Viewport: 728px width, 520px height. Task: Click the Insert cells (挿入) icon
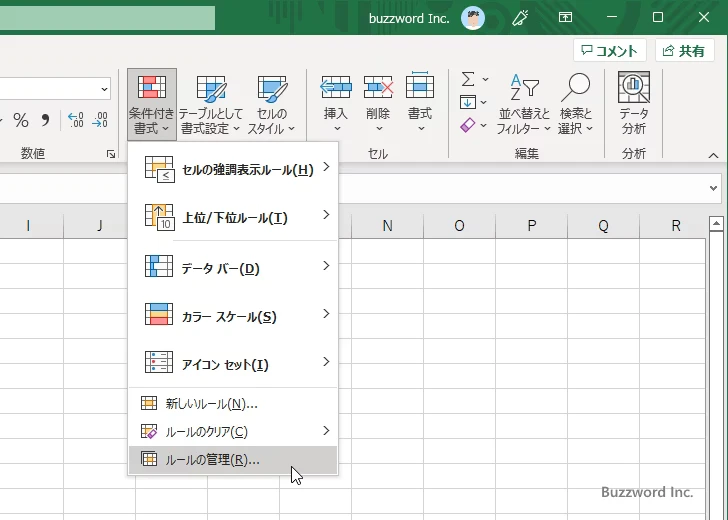coord(336,87)
